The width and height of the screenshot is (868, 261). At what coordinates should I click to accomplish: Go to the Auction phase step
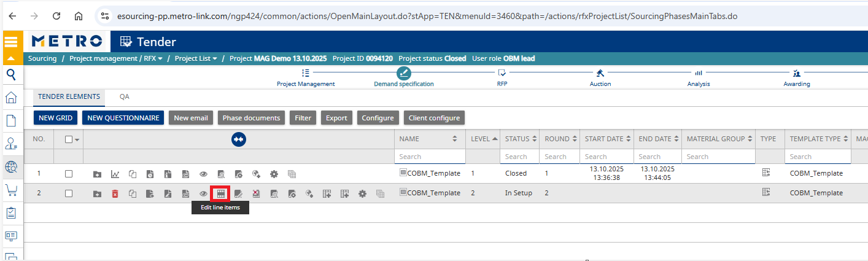tap(600, 77)
